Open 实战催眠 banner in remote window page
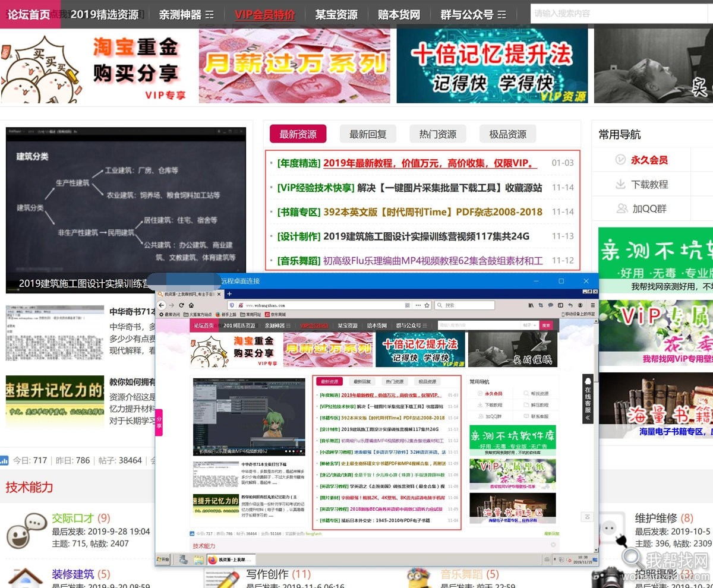Image resolution: width=713 pixels, height=588 pixels. point(513,349)
